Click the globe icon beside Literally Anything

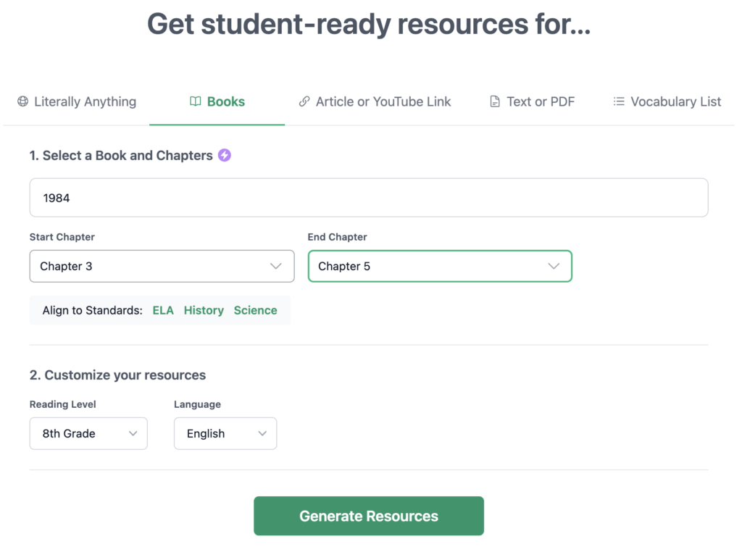[22, 101]
